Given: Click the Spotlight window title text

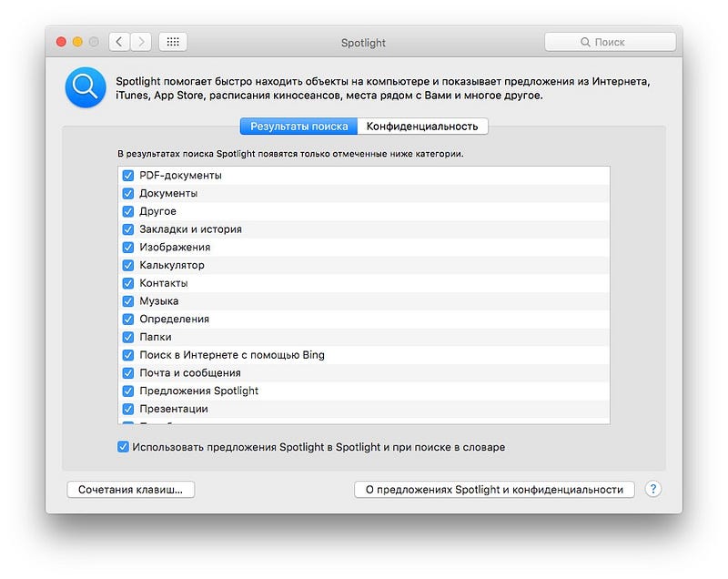Looking at the screenshot, I should tap(363, 43).
